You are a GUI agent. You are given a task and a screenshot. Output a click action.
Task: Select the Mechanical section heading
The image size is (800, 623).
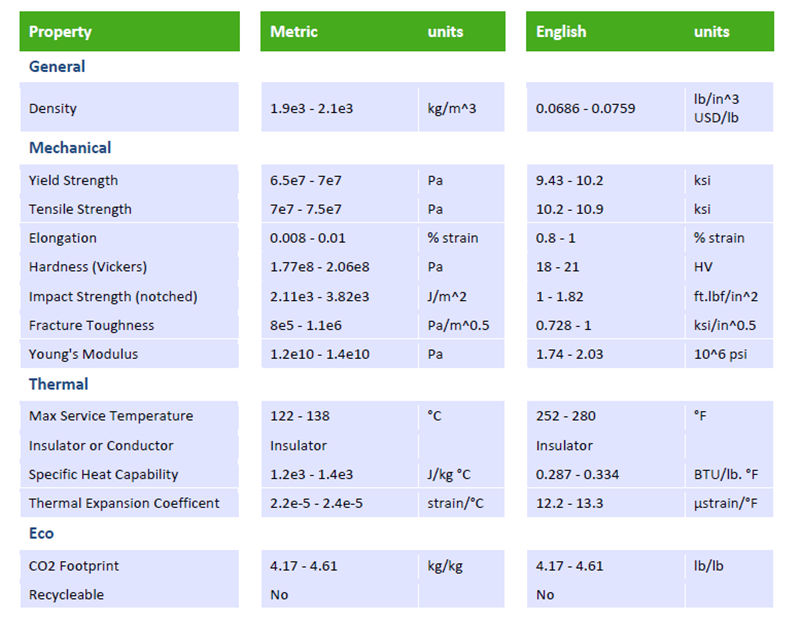tap(70, 147)
